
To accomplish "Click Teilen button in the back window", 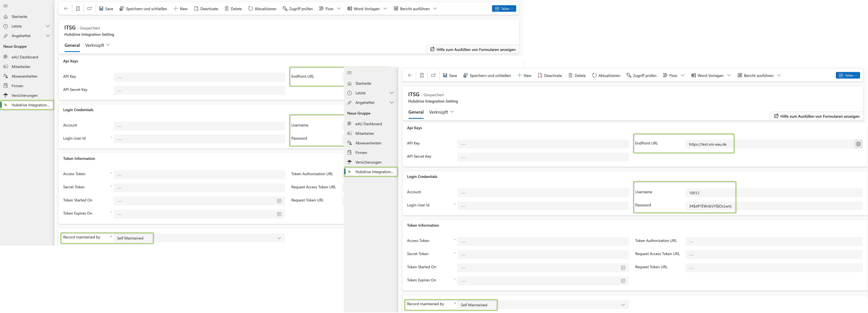I will pyautogui.click(x=504, y=9).
